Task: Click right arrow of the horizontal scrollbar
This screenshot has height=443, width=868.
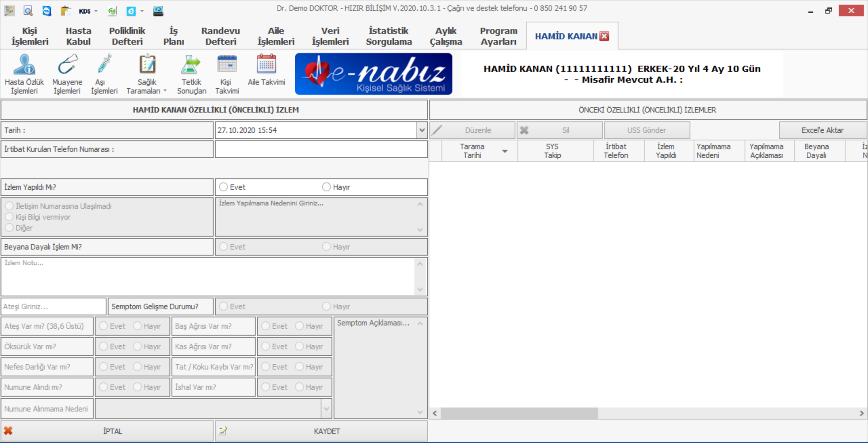Action: (x=861, y=413)
